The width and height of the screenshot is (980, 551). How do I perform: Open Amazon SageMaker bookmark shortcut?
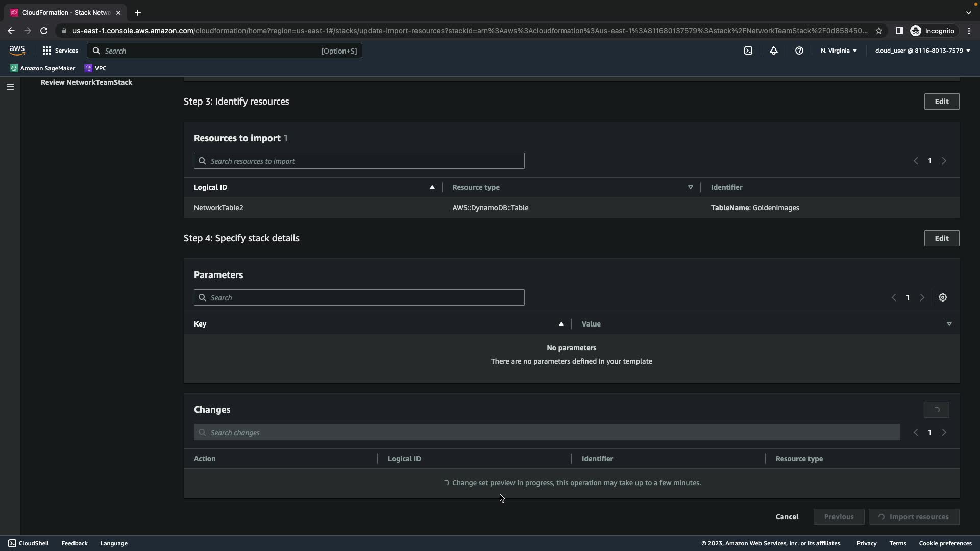tap(42, 68)
